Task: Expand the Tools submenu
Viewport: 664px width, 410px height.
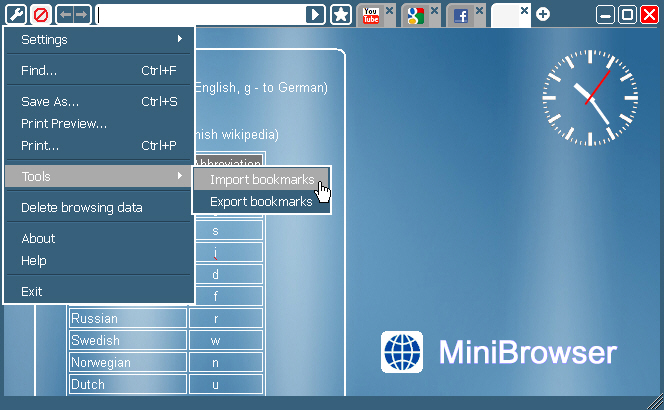Action: click(x=99, y=176)
